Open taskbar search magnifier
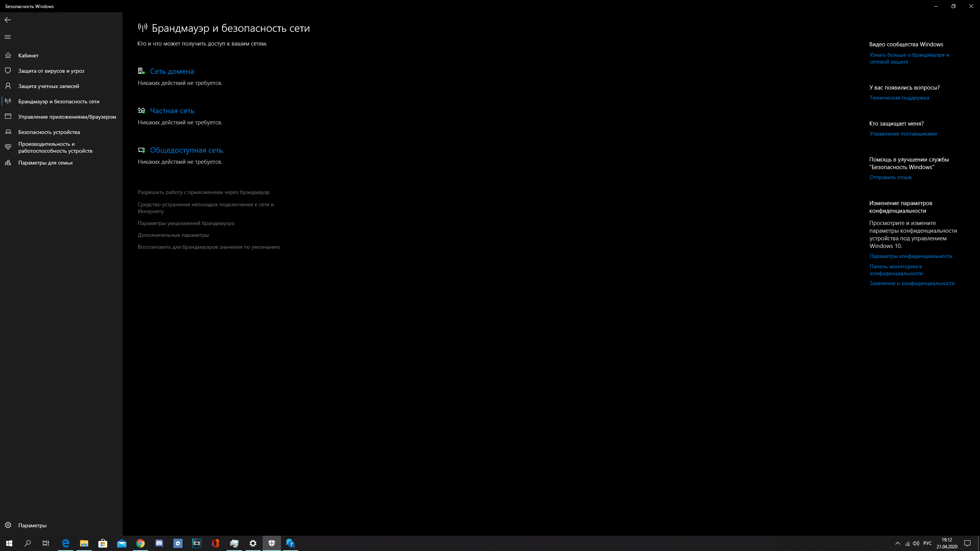The height and width of the screenshot is (551, 980). tap(28, 543)
